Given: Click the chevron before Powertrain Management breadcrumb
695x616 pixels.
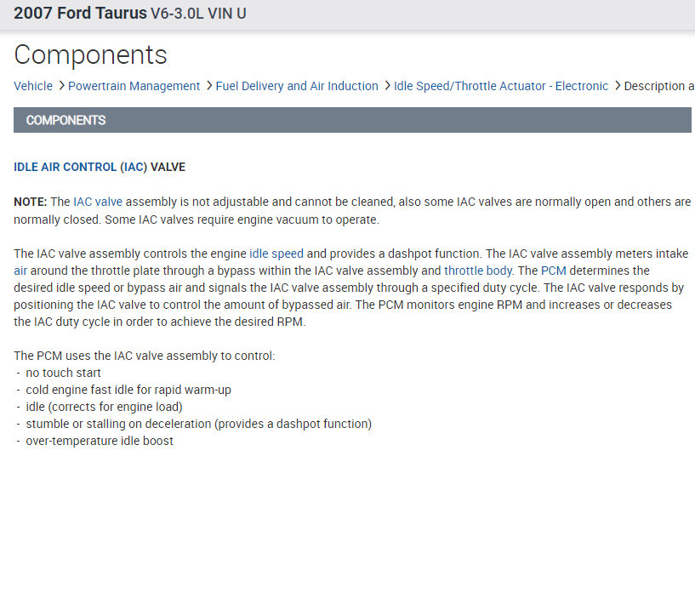Looking at the screenshot, I should pyautogui.click(x=61, y=86).
